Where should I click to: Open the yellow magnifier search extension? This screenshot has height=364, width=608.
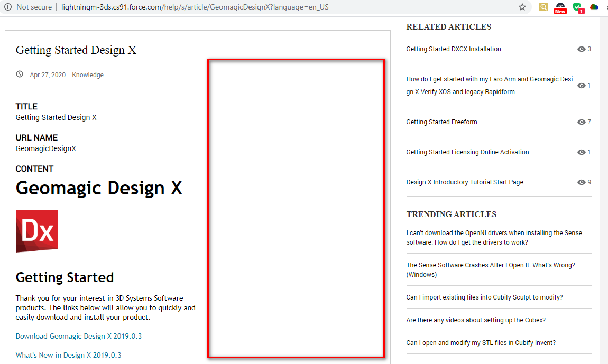543,7
